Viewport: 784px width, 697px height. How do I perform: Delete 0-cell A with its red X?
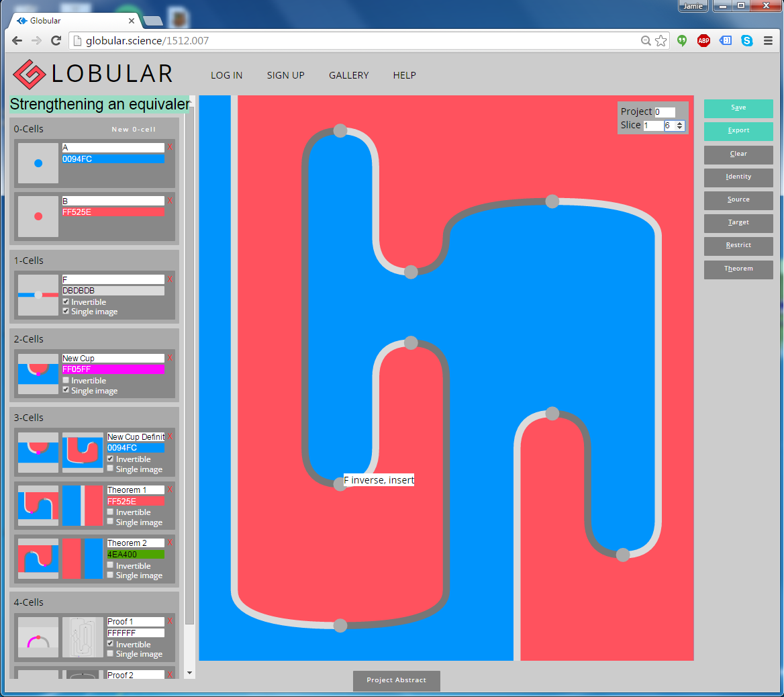(x=170, y=147)
